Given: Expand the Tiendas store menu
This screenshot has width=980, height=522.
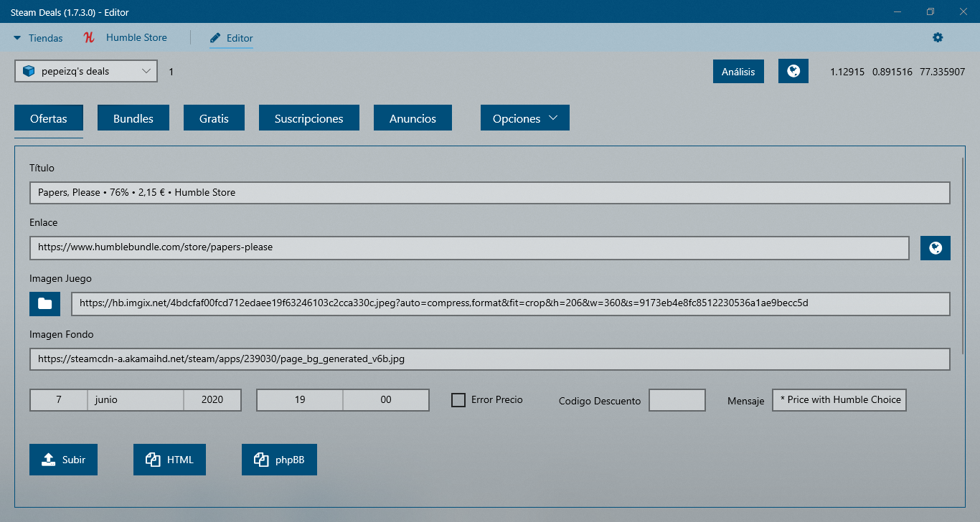Looking at the screenshot, I should (x=38, y=38).
